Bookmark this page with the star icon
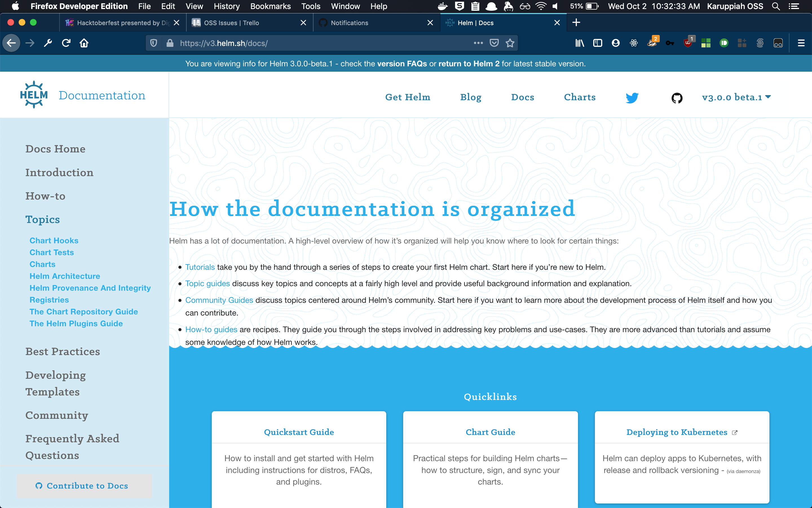 pos(510,43)
